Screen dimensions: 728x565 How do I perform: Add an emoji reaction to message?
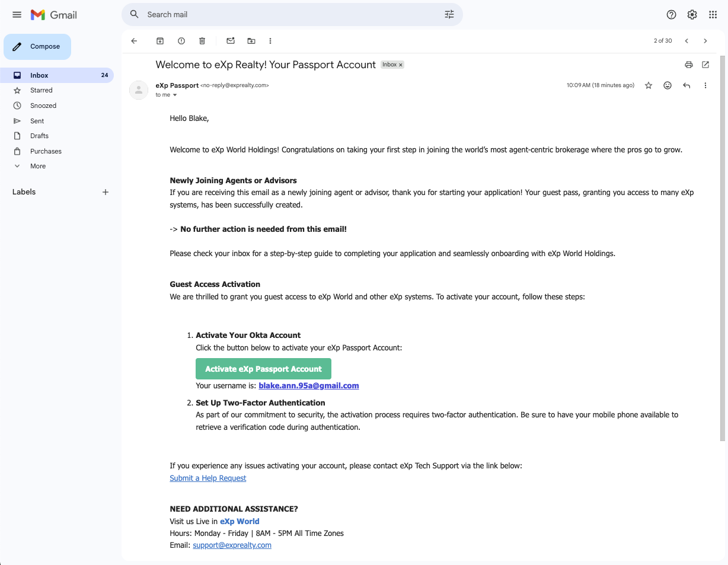668,85
